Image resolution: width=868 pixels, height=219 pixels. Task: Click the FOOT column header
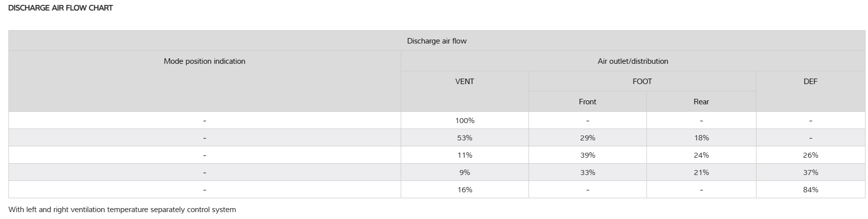[642, 82]
